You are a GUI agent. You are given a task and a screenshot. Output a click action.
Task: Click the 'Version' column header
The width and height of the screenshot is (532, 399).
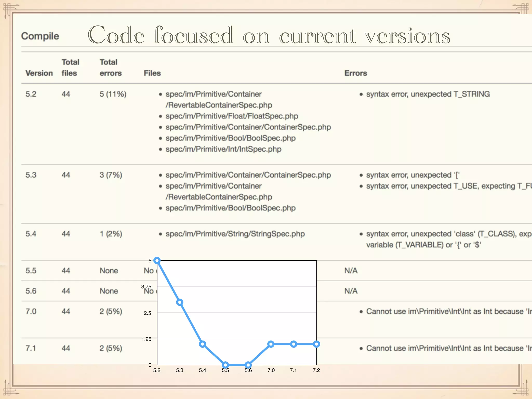click(39, 73)
